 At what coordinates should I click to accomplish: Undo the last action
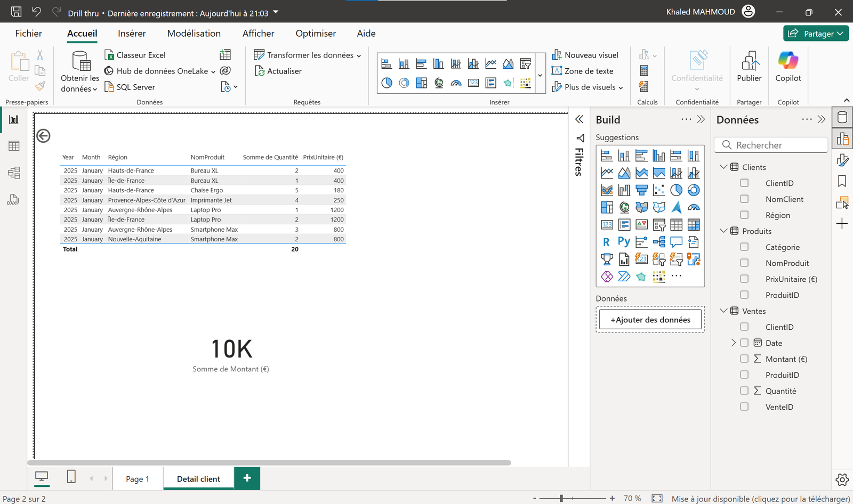[x=36, y=12]
